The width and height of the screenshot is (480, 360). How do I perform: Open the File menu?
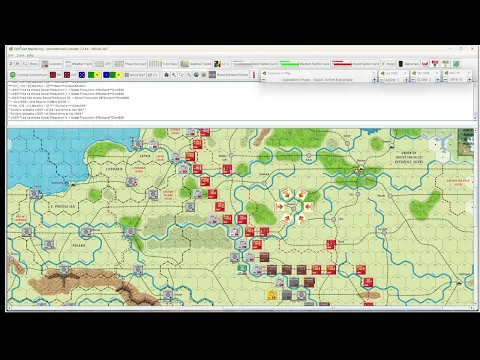tap(11, 55)
